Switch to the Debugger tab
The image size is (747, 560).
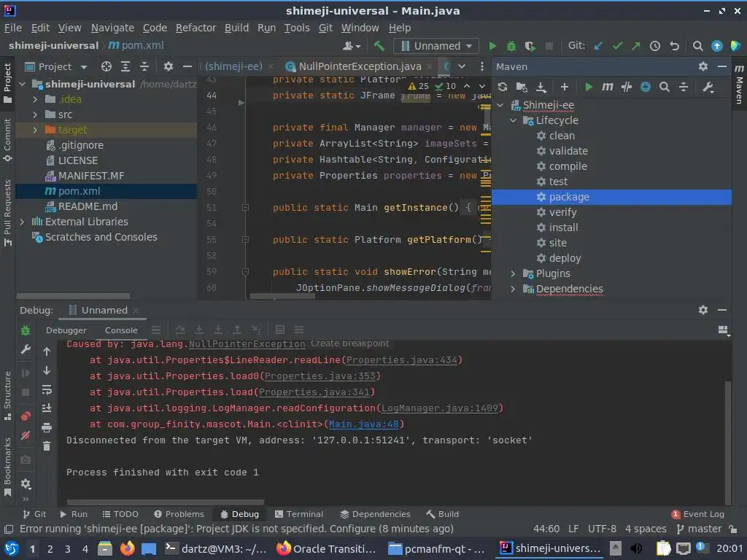tap(66, 330)
